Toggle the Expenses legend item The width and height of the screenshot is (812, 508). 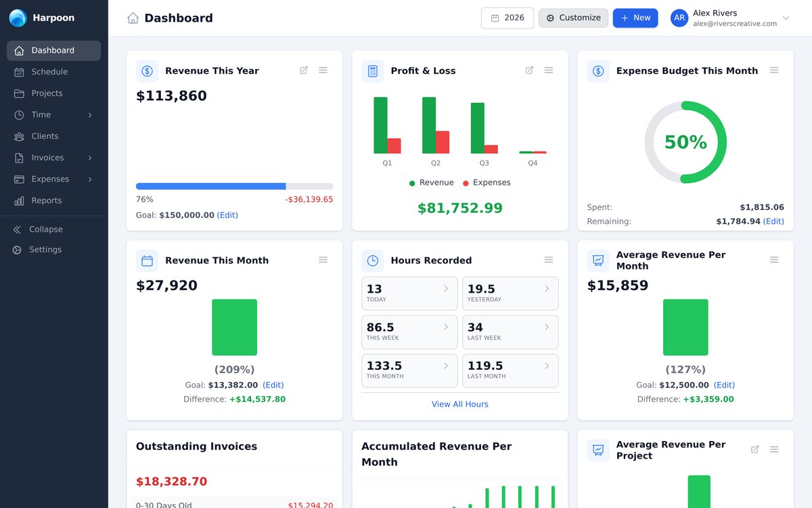487,183
